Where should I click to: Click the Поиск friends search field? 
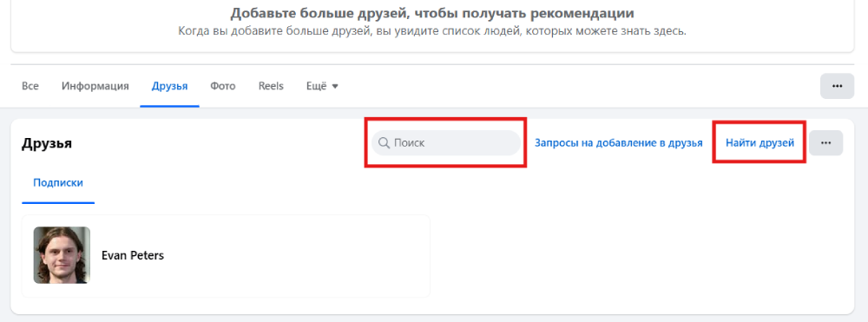pos(446,142)
